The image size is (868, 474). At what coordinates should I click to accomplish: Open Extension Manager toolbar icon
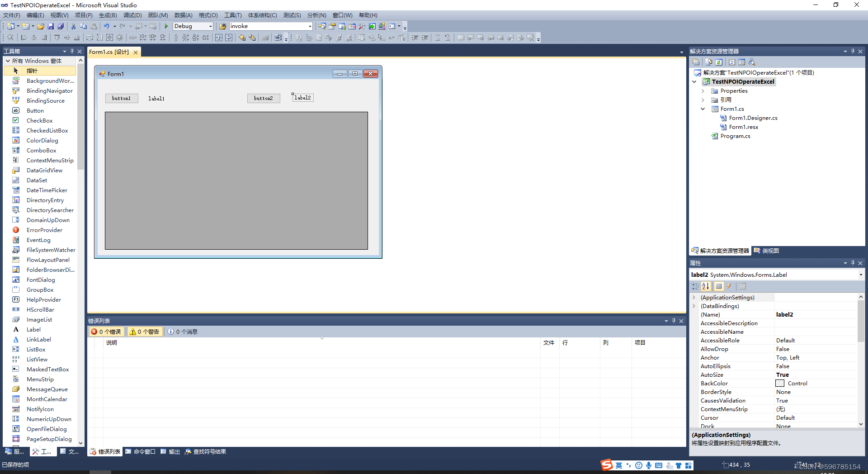382,26
